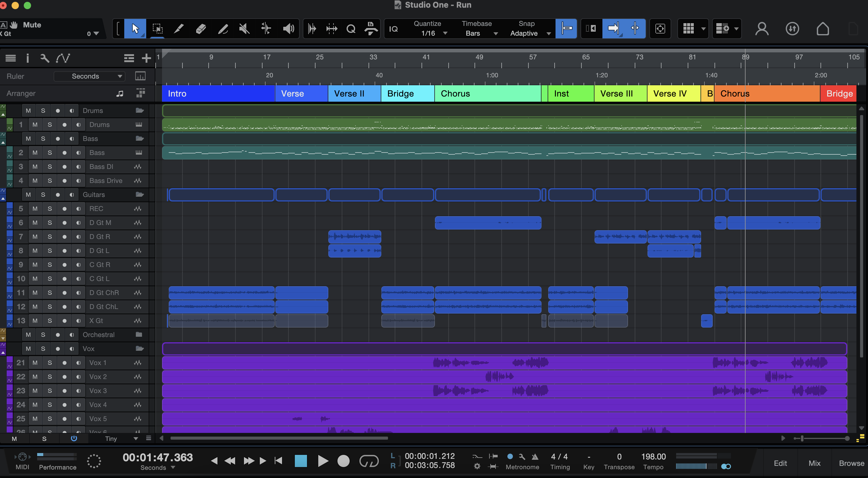
Task: Open the Arranger sections inspector icon
Action: pos(140,93)
